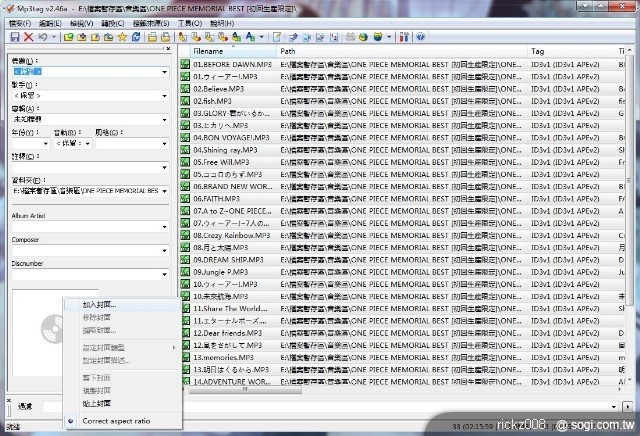Click the Save tag floppy disk icon
Image resolution: width=640 pixels, height=436 pixels.
(15, 37)
